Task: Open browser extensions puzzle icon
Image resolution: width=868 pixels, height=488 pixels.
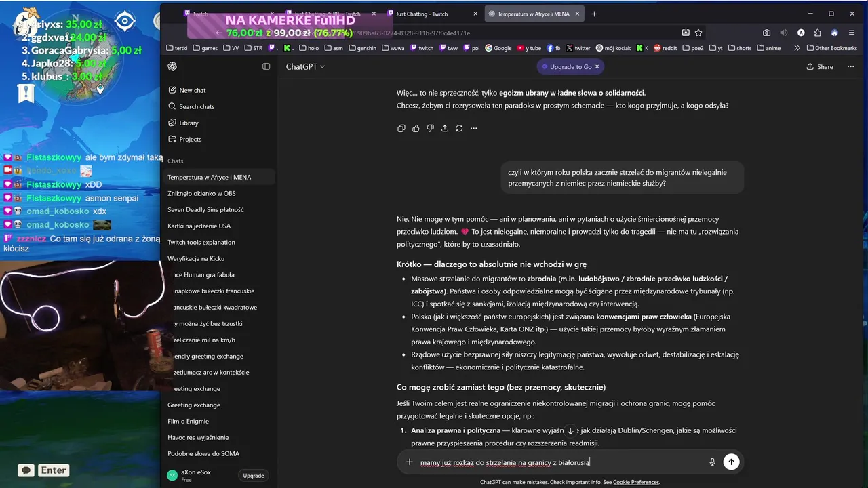Action: click(x=818, y=33)
